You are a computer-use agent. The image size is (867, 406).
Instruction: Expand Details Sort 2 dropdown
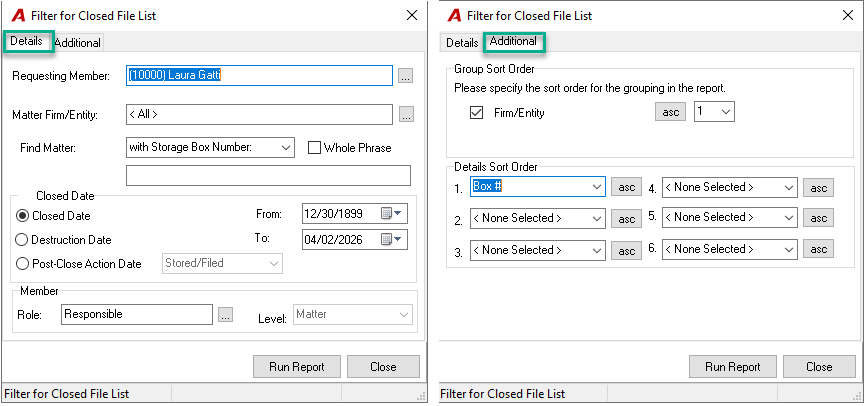pyautogui.click(x=597, y=218)
